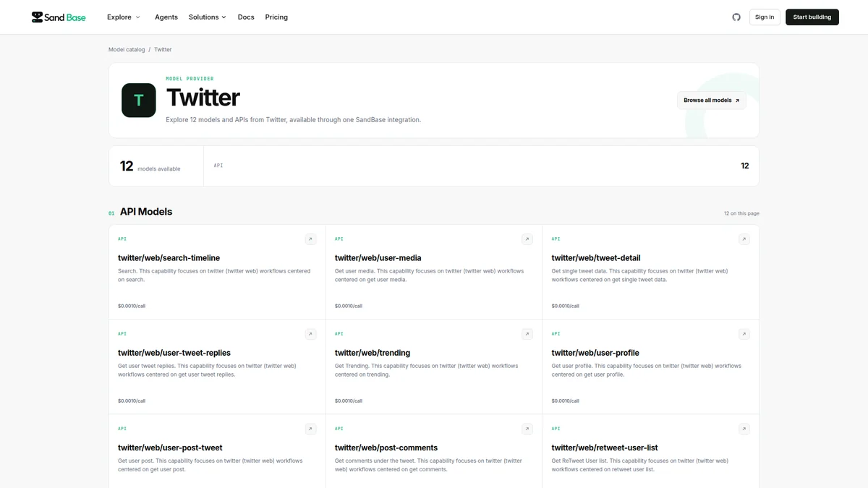Open arrow icon on user-profile card
This screenshot has width=868, height=488.
tap(744, 334)
